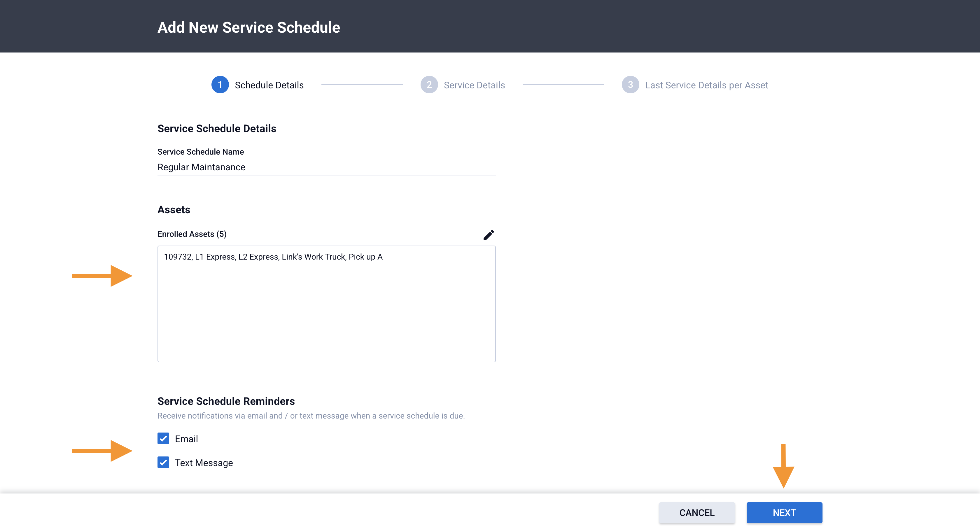Uncheck the Text Message reminder checkbox
Screen dimensions: 980x532
coord(163,462)
